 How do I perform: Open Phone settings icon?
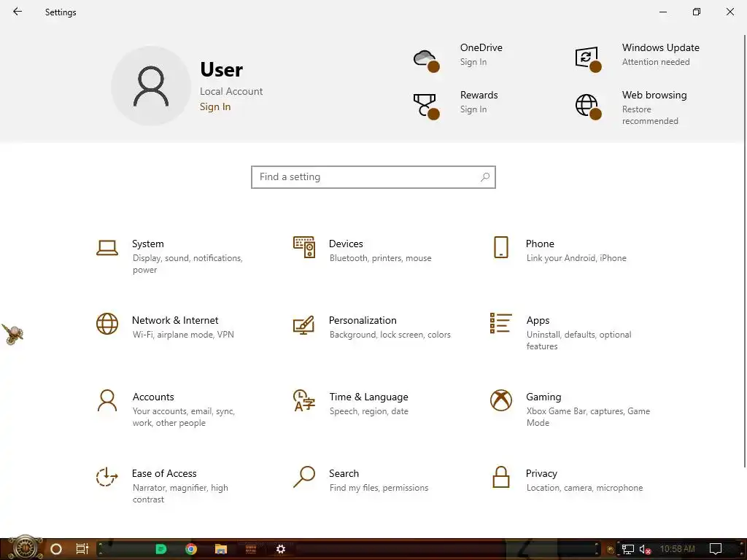[500, 247]
